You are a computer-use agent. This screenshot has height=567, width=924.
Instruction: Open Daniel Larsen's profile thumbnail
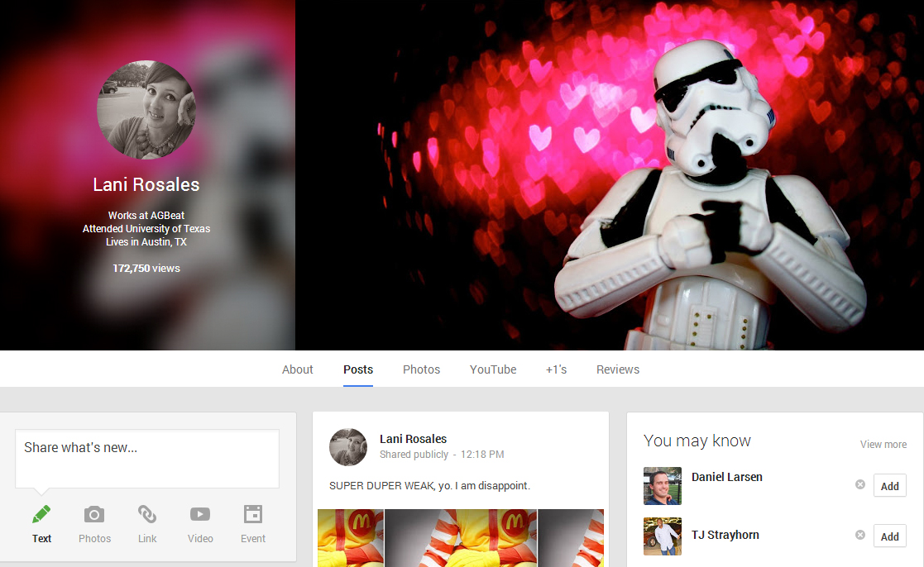click(662, 486)
